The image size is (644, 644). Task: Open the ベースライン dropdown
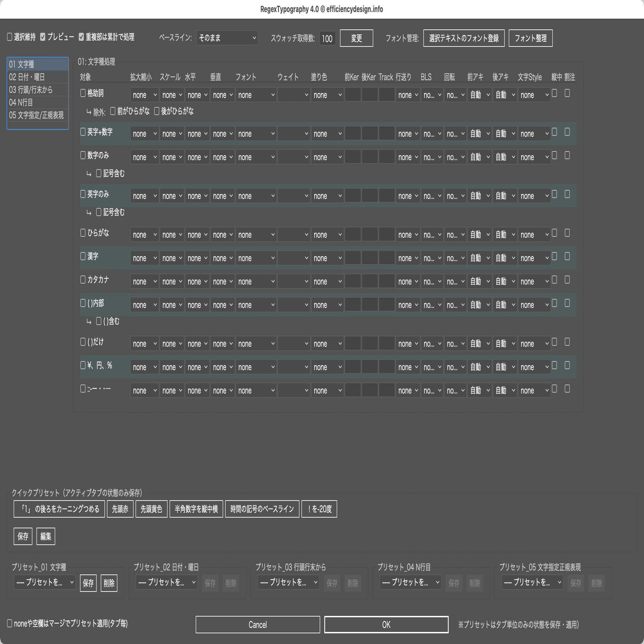click(227, 38)
